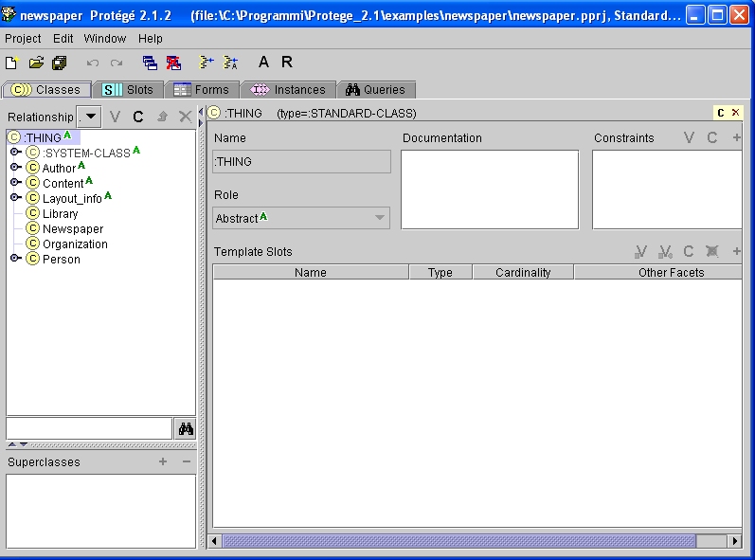Click the Name field containing :THING
The width and height of the screenshot is (755, 560).
click(301, 162)
